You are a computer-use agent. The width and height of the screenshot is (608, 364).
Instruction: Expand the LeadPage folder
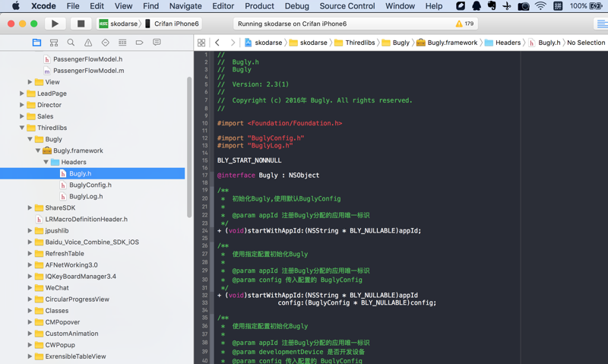[x=22, y=93]
